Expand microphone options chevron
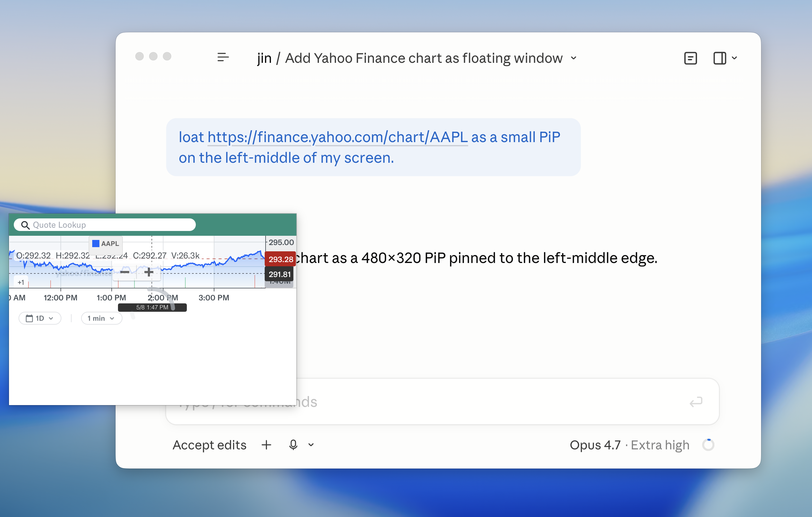The width and height of the screenshot is (812, 517). pos(311,445)
